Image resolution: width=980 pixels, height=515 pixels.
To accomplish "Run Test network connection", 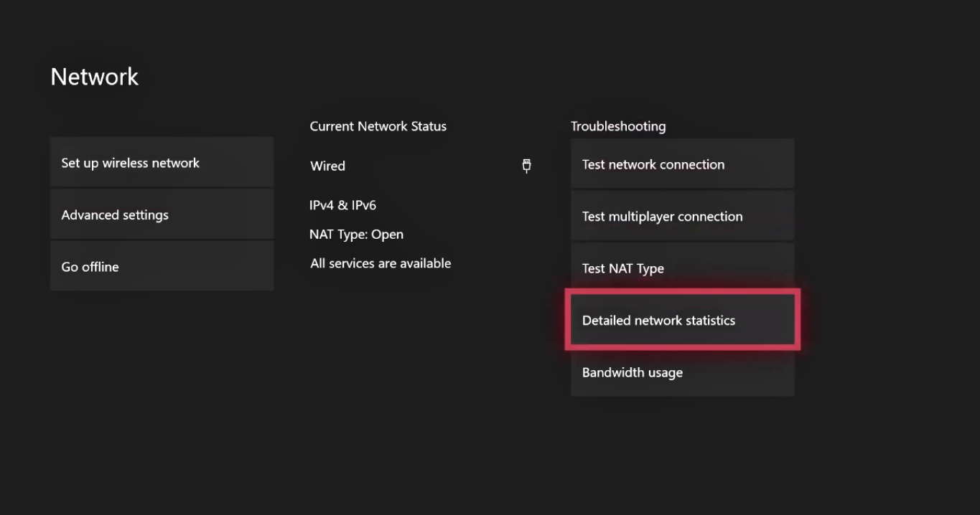I will 682,164.
